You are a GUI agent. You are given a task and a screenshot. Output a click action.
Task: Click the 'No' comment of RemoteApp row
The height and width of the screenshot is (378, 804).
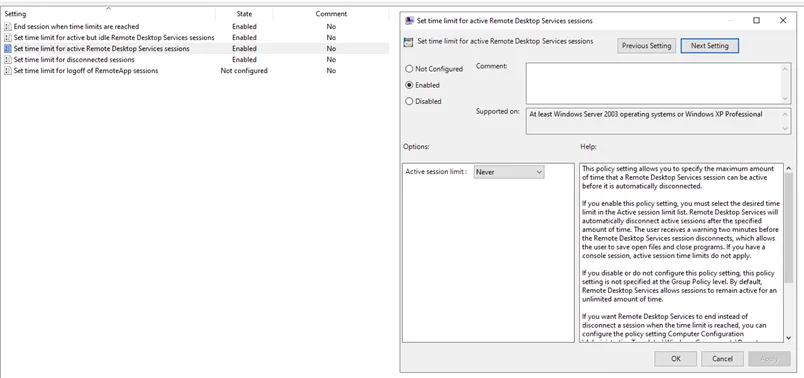click(x=331, y=71)
